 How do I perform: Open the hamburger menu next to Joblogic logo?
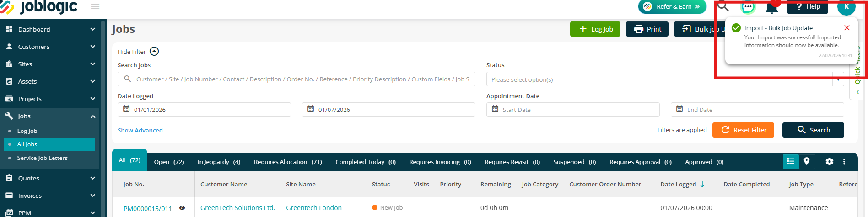(x=95, y=6)
